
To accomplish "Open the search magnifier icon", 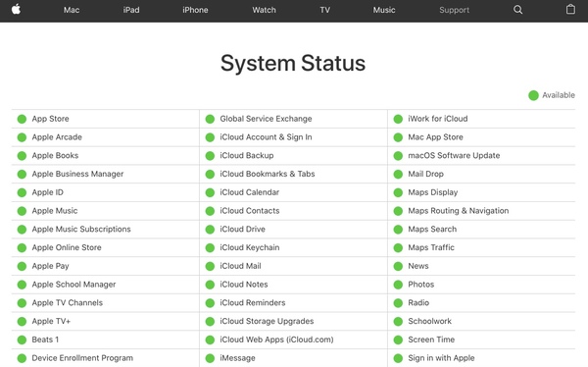I will point(517,10).
